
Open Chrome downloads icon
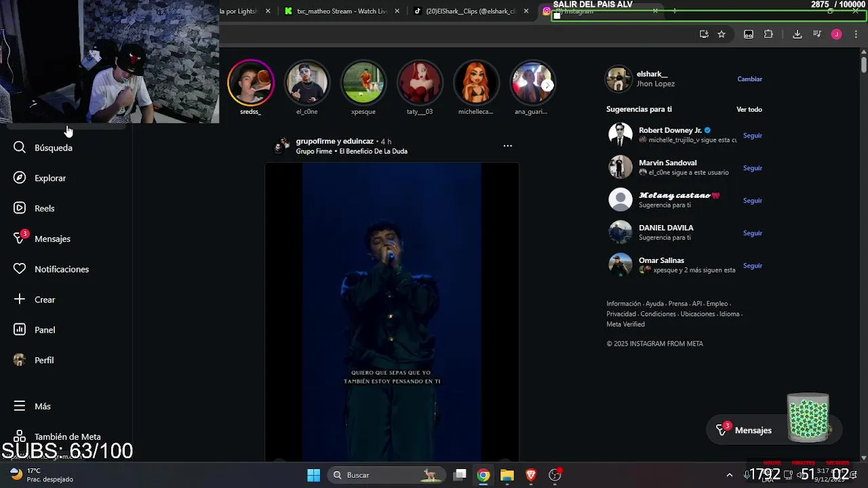click(797, 34)
